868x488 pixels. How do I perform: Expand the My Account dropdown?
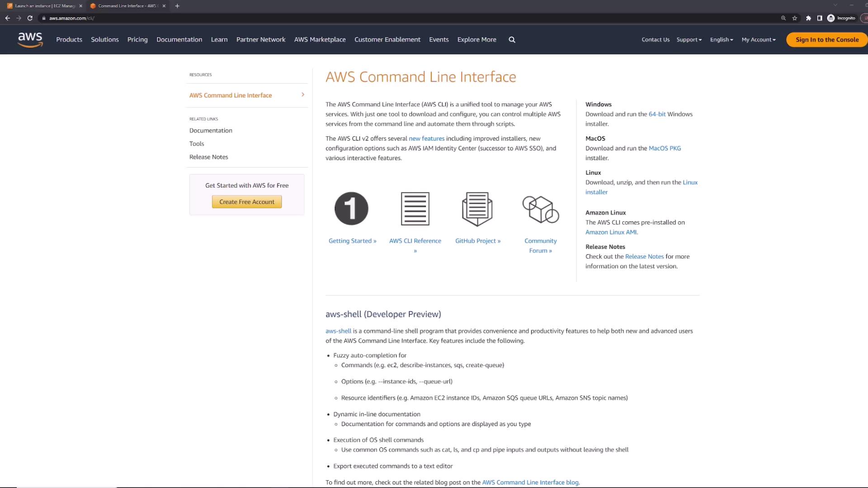pos(759,40)
